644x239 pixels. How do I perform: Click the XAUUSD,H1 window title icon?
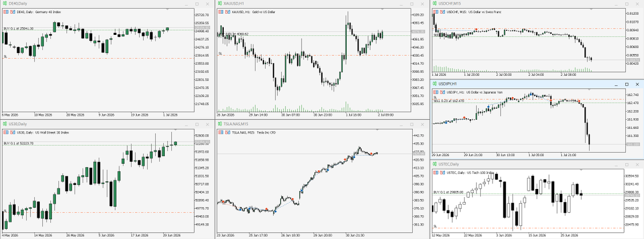point(219,4)
